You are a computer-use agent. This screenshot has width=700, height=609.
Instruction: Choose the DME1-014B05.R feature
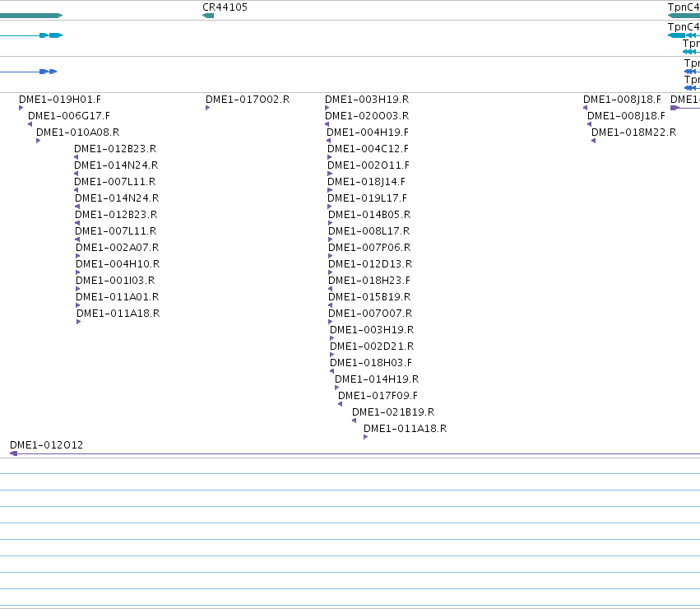click(369, 215)
